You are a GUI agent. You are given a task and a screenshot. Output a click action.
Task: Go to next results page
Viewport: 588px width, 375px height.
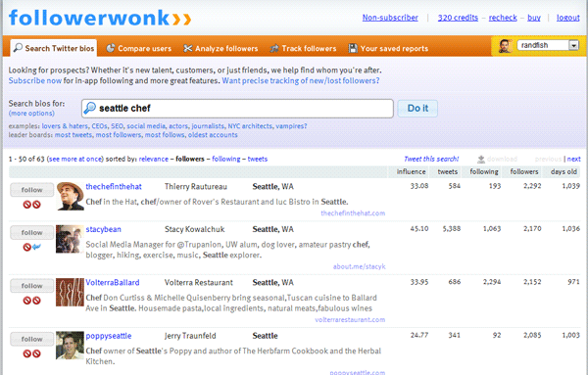click(573, 159)
